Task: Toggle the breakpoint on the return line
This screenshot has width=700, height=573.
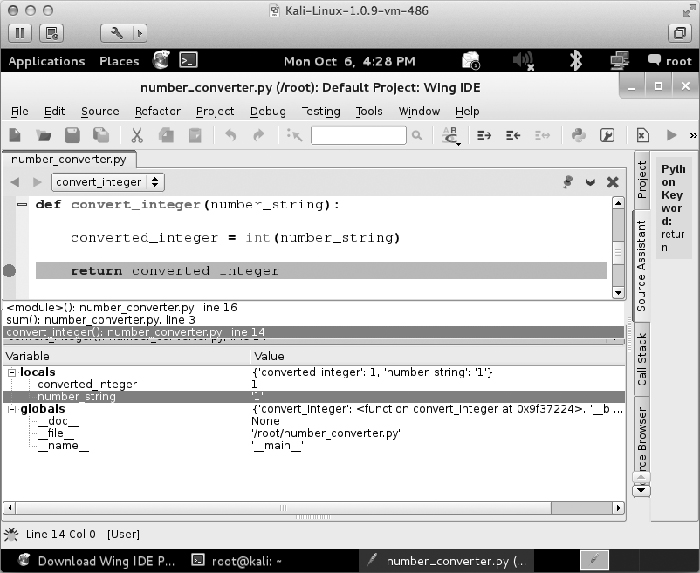Action: 10,270
